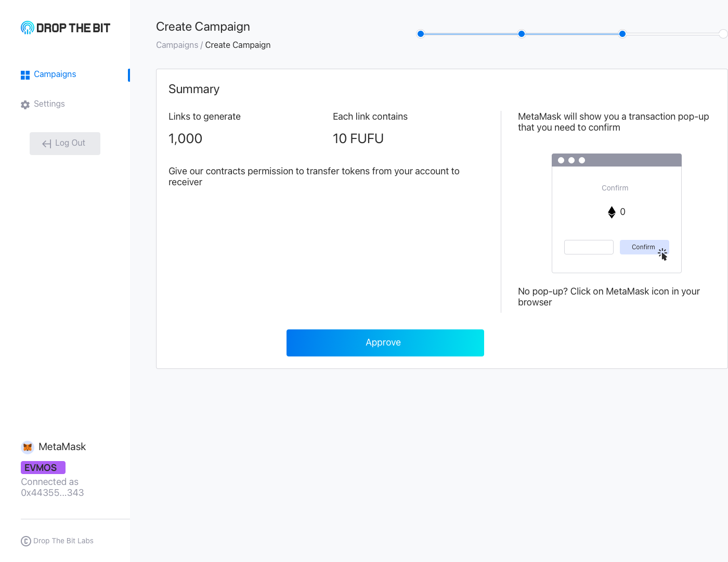Click the cursor icon on Confirm illustration
Screen dimensions: 728x562
point(663,254)
